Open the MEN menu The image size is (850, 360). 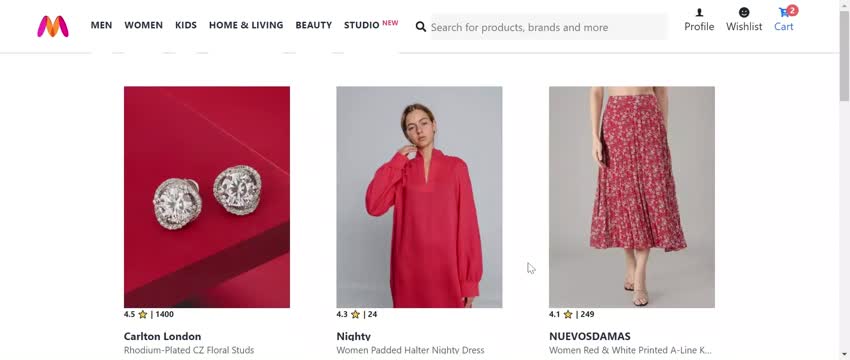(x=101, y=25)
